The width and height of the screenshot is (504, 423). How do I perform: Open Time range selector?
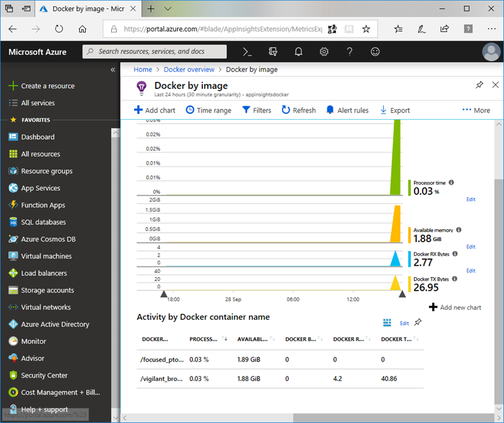[x=209, y=111]
